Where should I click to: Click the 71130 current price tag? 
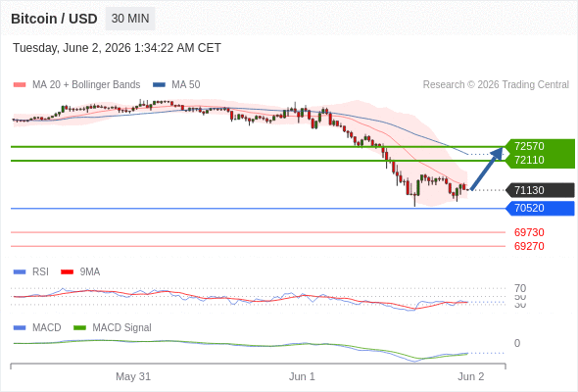click(x=540, y=190)
